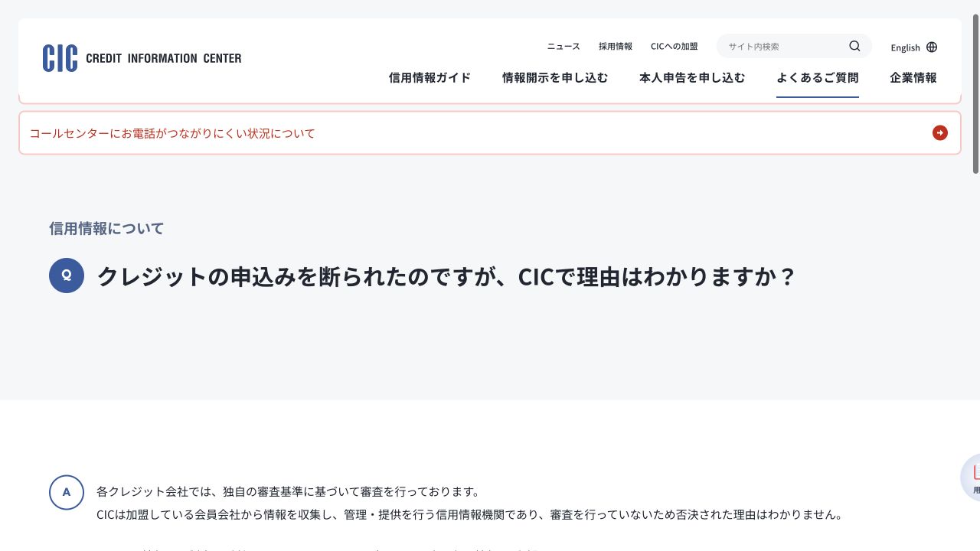
Task: Open the ニュース link
Action: 563,46
